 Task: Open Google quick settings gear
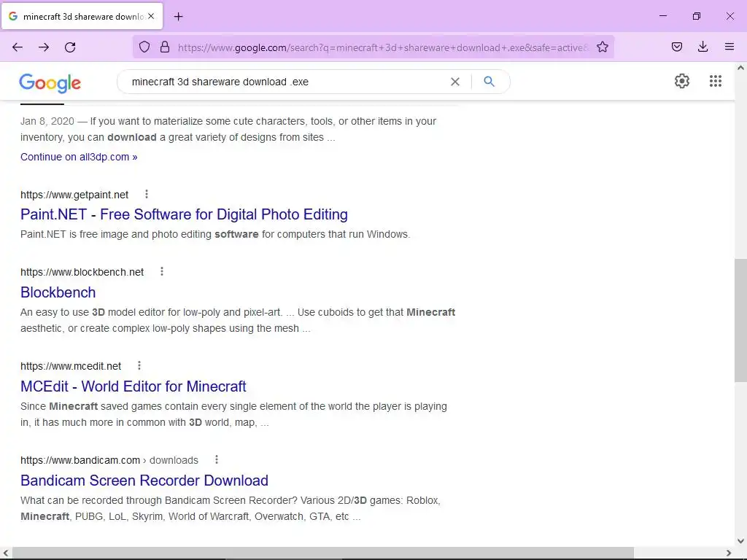pyautogui.click(x=682, y=81)
